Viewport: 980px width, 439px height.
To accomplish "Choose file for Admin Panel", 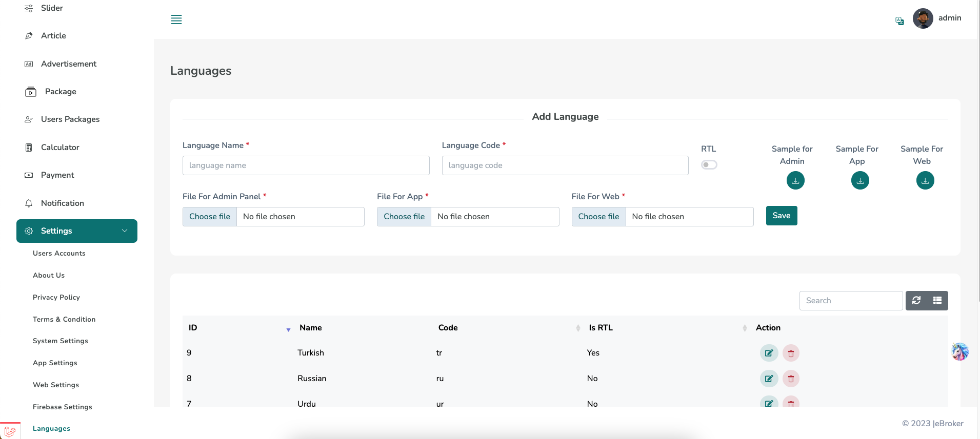I will pos(210,217).
